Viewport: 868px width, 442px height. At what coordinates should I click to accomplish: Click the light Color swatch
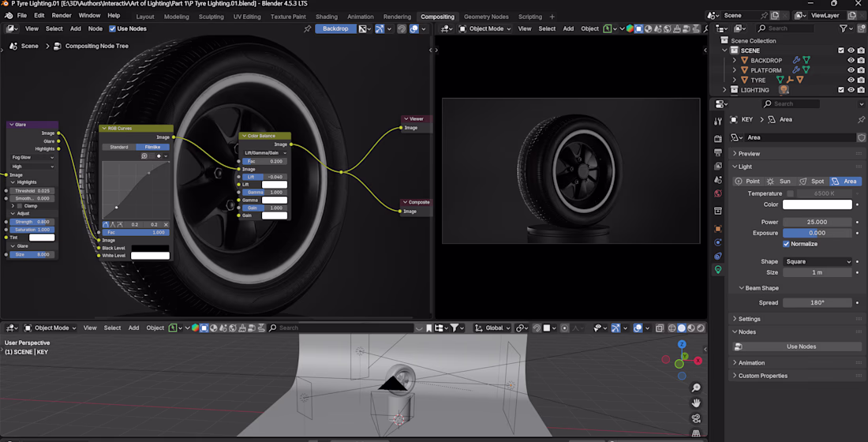pyautogui.click(x=817, y=204)
